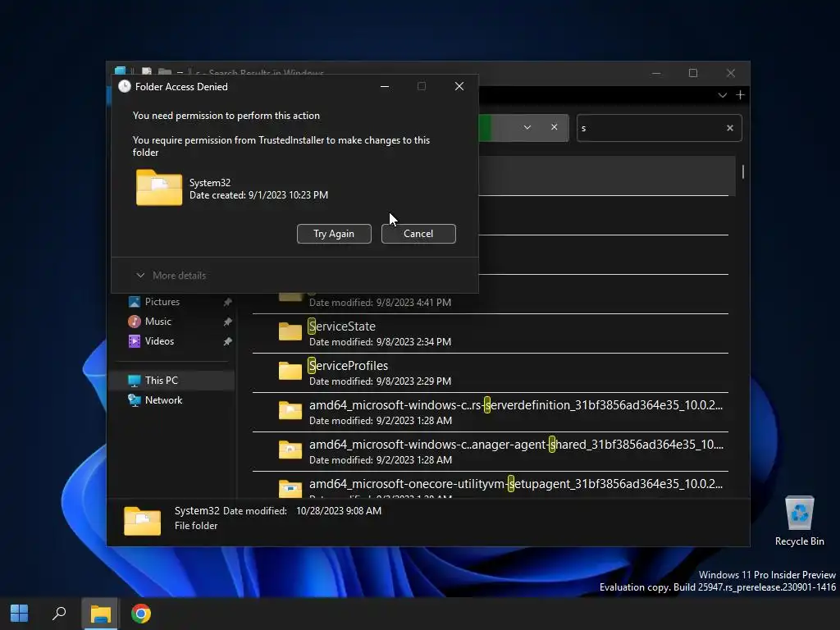
Task: Launch Google Chrome from the taskbar
Action: pyautogui.click(x=141, y=614)
